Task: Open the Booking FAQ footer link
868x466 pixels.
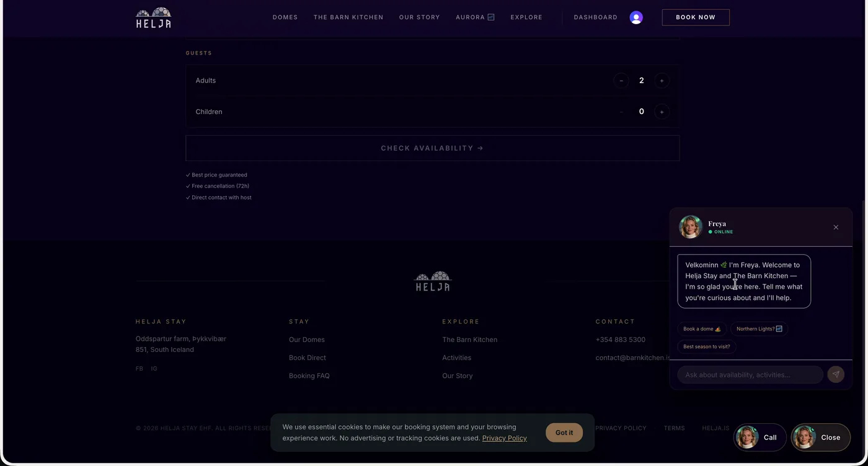Action: pos(309,376)
